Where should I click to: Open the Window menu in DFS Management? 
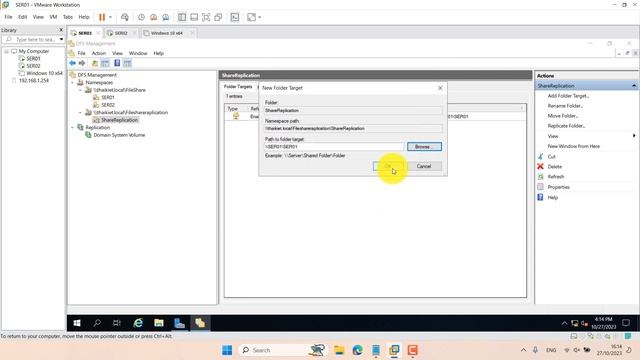coord(138,53)
